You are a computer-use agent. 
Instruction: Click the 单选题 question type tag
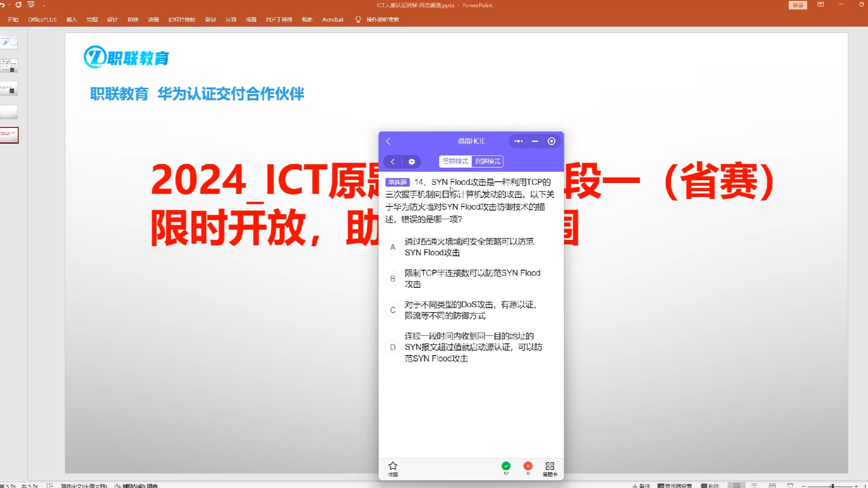coord(397,182)
